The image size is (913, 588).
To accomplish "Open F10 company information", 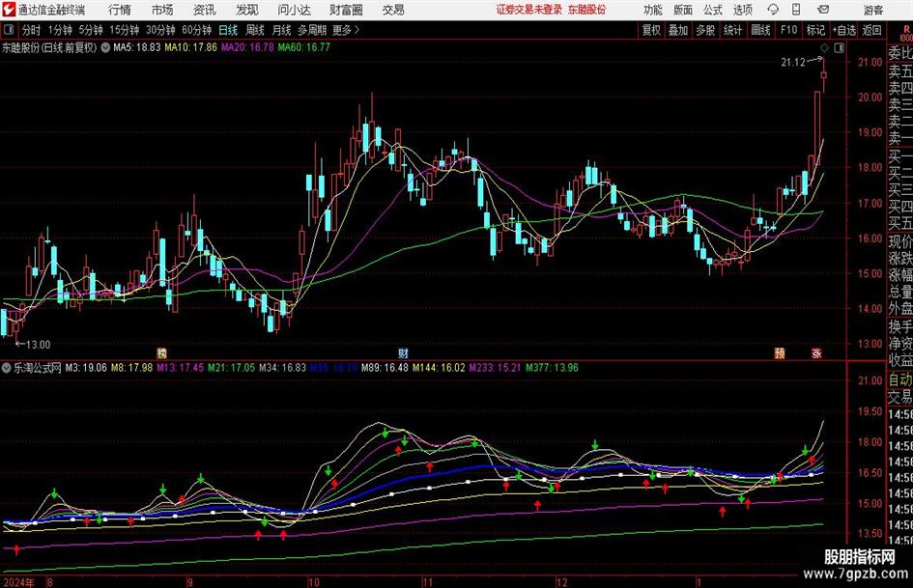I will click(789, 30).
